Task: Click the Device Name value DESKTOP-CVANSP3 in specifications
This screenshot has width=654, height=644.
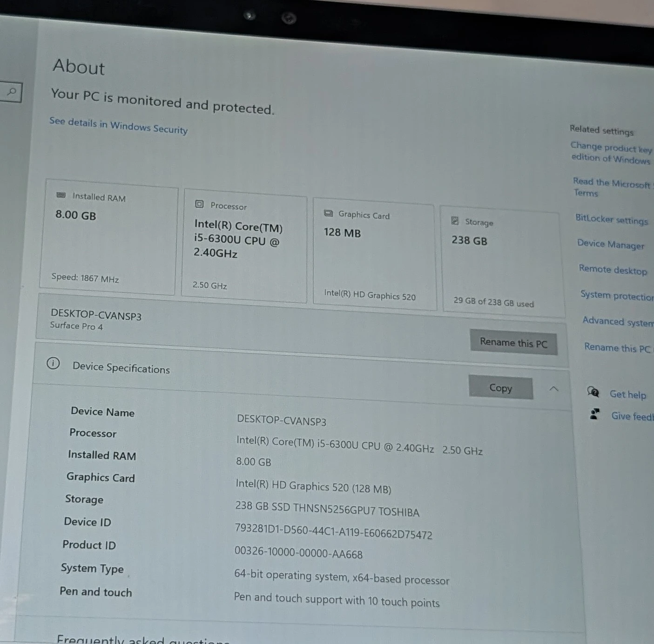Action: click(x=282, y=420)
